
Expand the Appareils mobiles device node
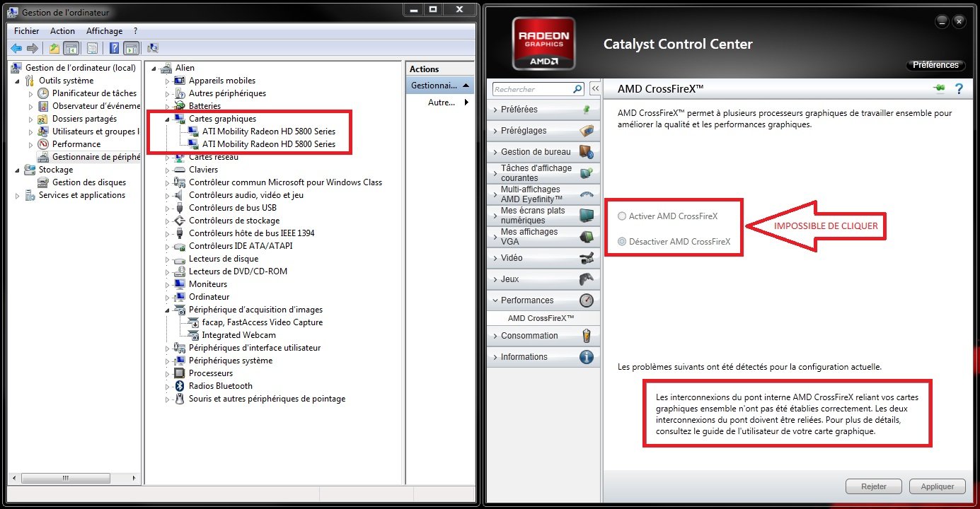click(x=168, y=81)
